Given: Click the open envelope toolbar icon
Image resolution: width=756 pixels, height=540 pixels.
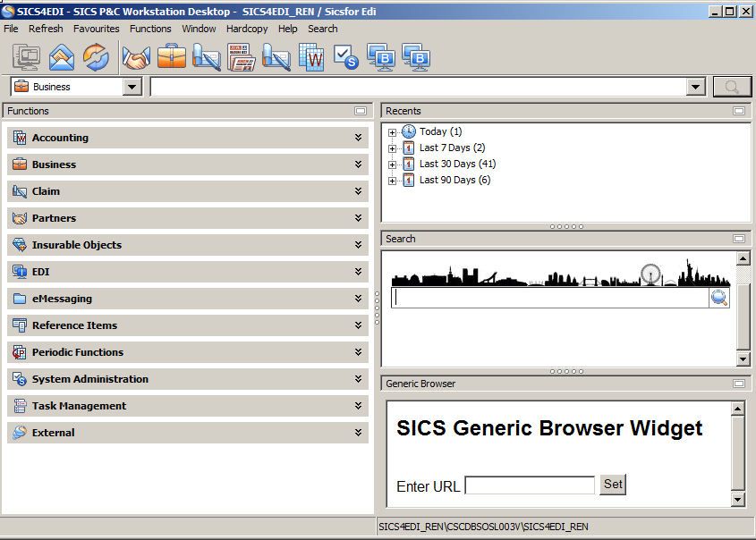Looking at the screenshot, I should pyautogui.click(x=62, y=57).
